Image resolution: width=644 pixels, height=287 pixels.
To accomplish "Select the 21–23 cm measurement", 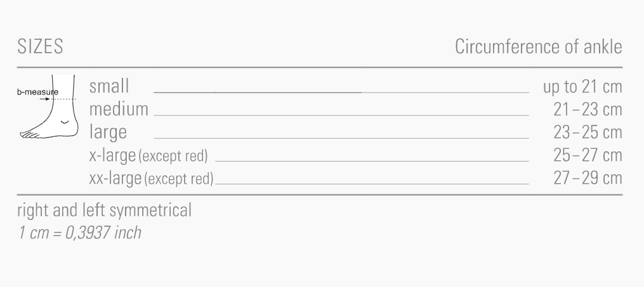I will click(587, 110).
